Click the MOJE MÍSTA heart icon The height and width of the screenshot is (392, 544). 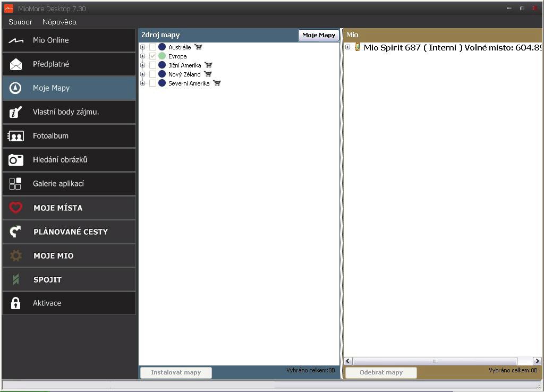pos(15,208)
